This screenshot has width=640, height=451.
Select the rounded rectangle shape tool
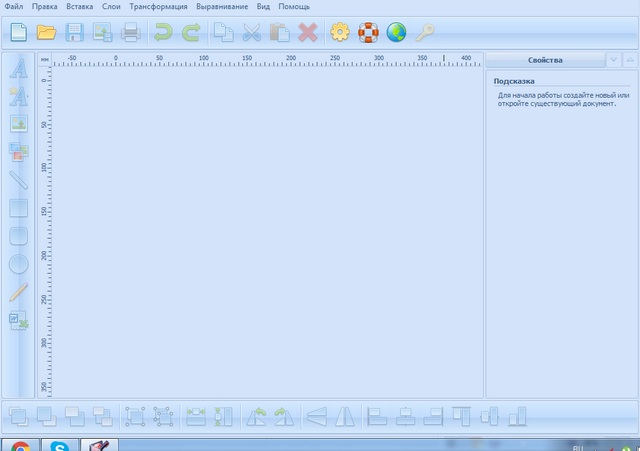pos(18,237)
